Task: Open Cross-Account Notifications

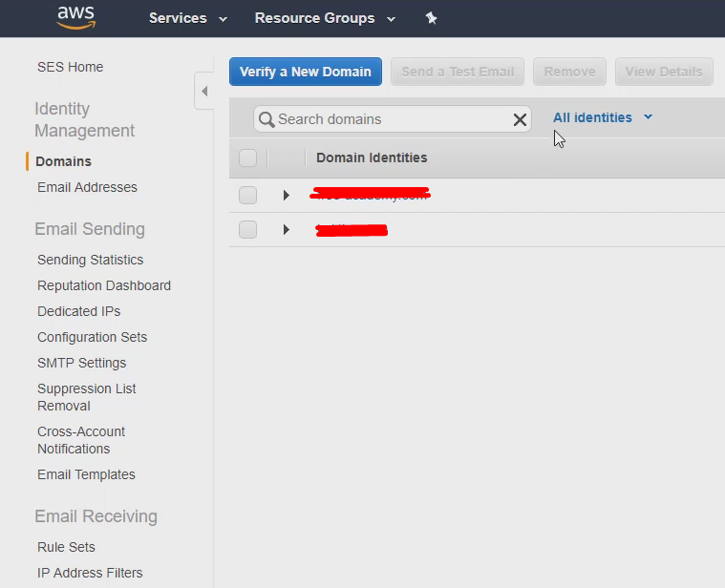Action: point(81,440)
